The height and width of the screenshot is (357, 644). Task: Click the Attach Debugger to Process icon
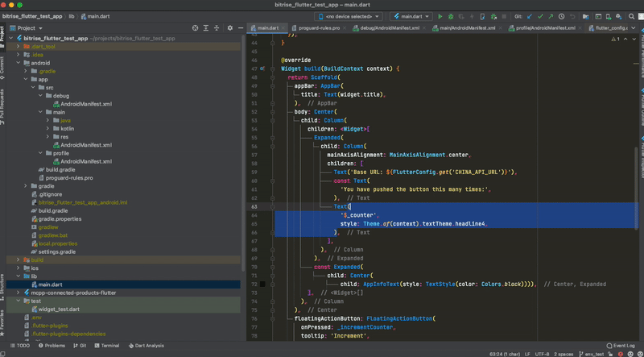pyautogui.click(x=493, y=16)
